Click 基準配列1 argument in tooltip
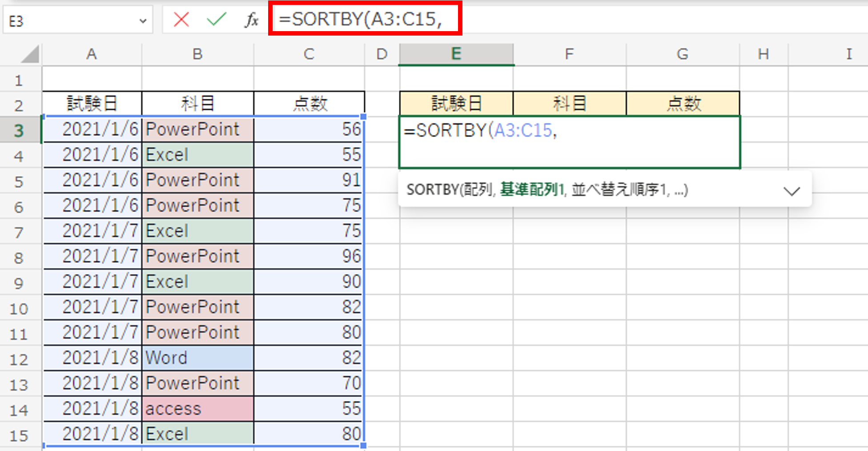 point(532,190)
